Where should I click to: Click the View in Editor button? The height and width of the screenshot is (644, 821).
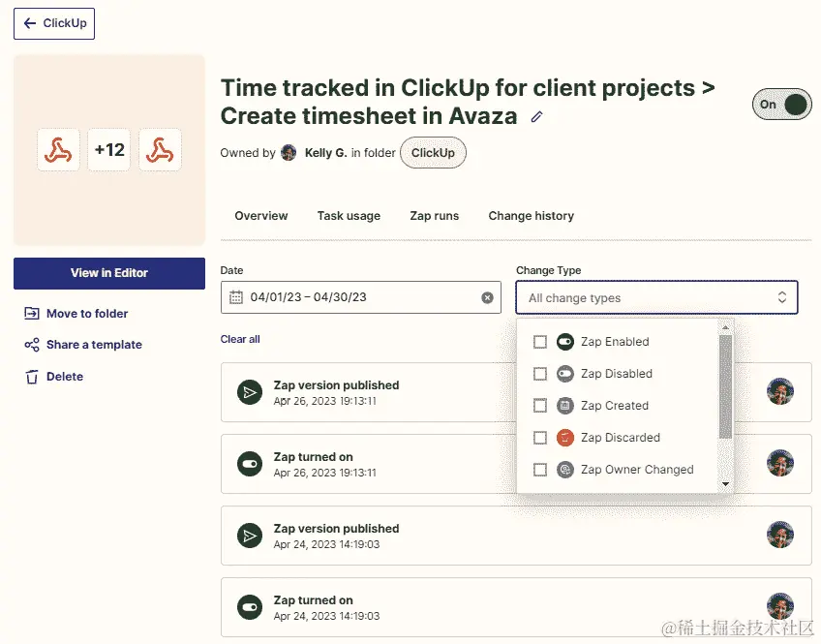pos(109,273)
